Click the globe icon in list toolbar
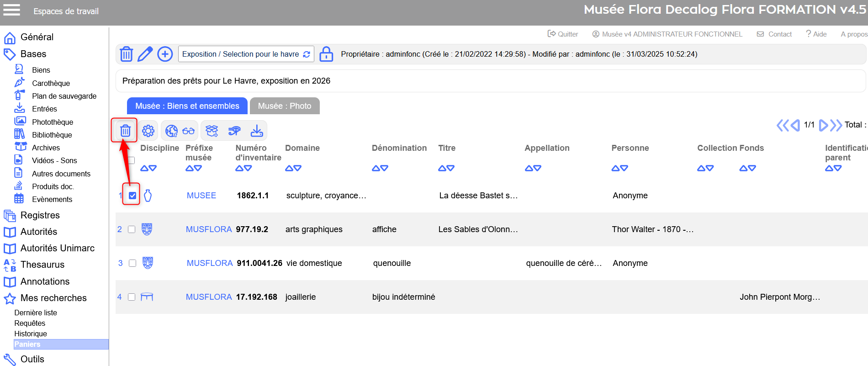Screen dimensions: 868x366 pyautogui.click(x=171, y=131)
